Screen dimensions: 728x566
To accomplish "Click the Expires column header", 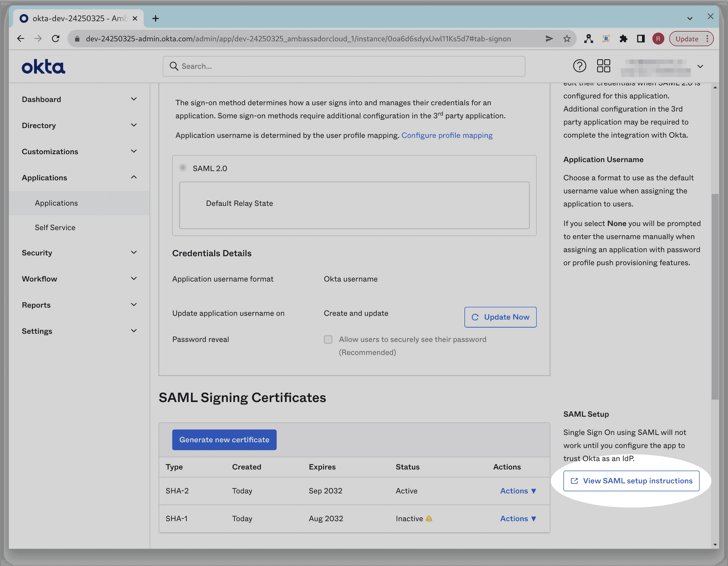I will [x=322, y=467].
